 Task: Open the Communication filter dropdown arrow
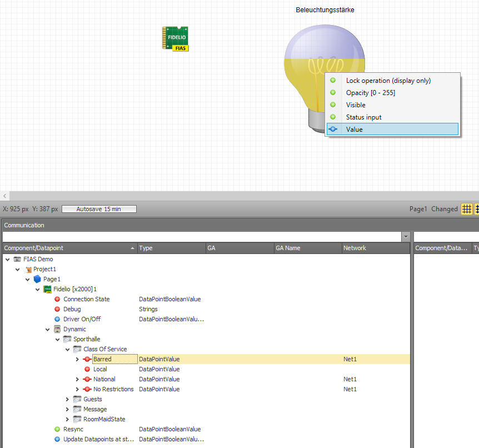pyautogui.click(x=406, y=237)
